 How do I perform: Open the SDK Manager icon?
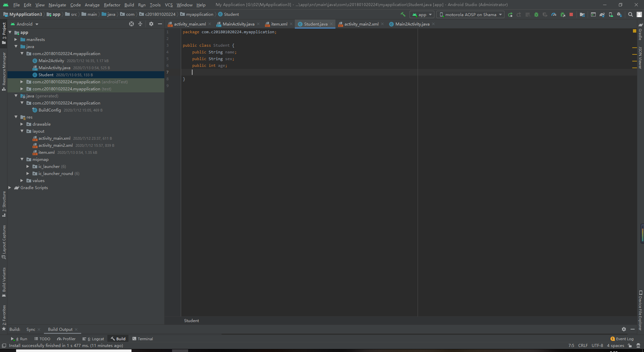coord(620,14)
